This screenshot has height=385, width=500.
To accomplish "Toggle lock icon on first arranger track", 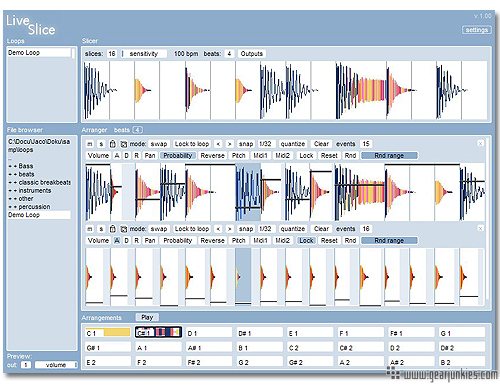I will coord(113,144).
